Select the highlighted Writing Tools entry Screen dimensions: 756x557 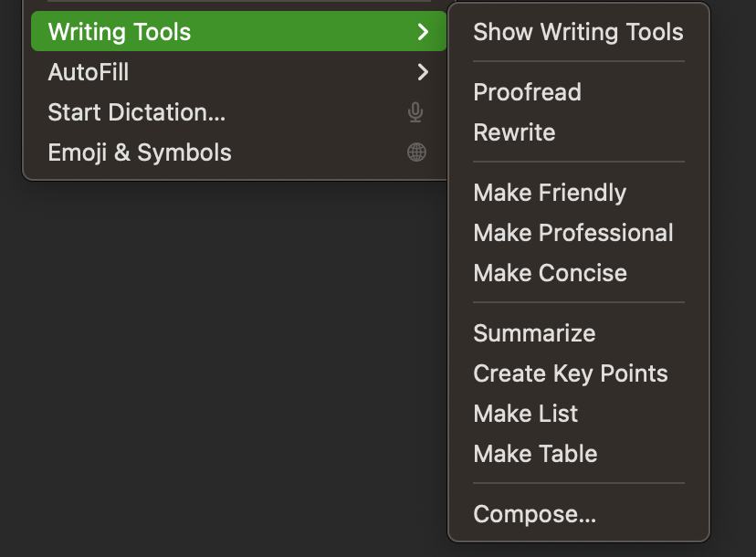120,31
